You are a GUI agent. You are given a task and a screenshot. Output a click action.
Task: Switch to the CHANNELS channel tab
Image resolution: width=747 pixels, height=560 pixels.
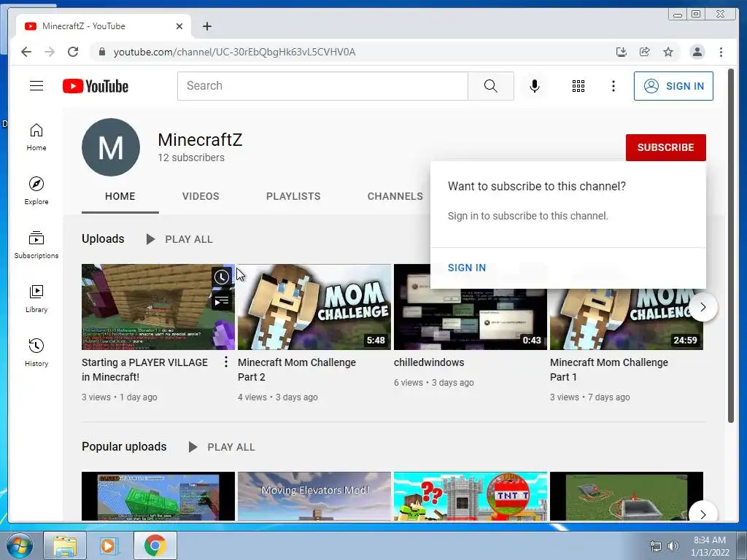[395, 196]
